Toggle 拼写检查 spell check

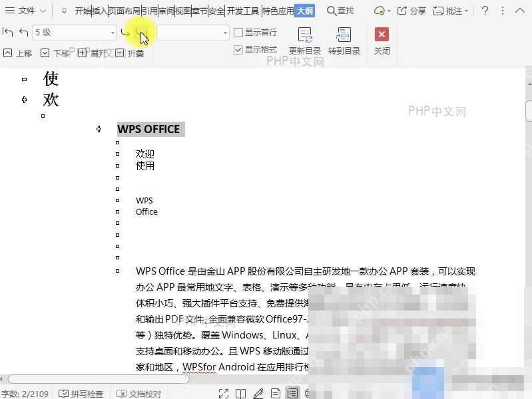(81, 394)
